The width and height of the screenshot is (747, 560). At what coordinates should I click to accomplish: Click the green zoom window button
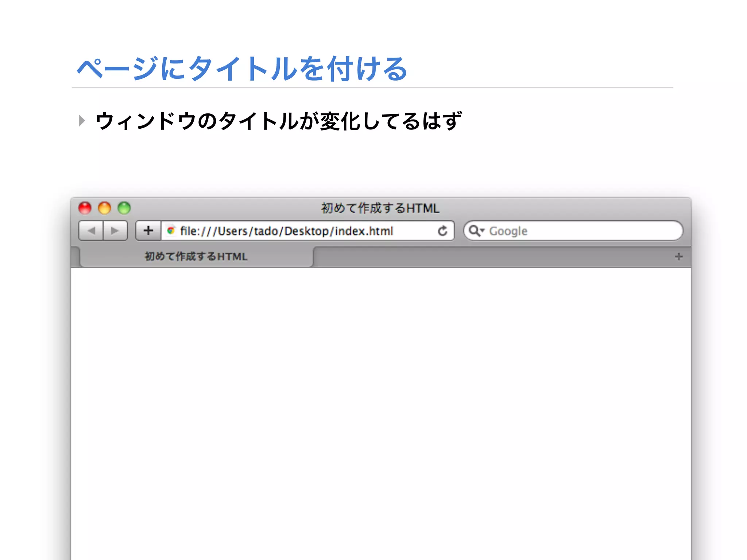124,208
